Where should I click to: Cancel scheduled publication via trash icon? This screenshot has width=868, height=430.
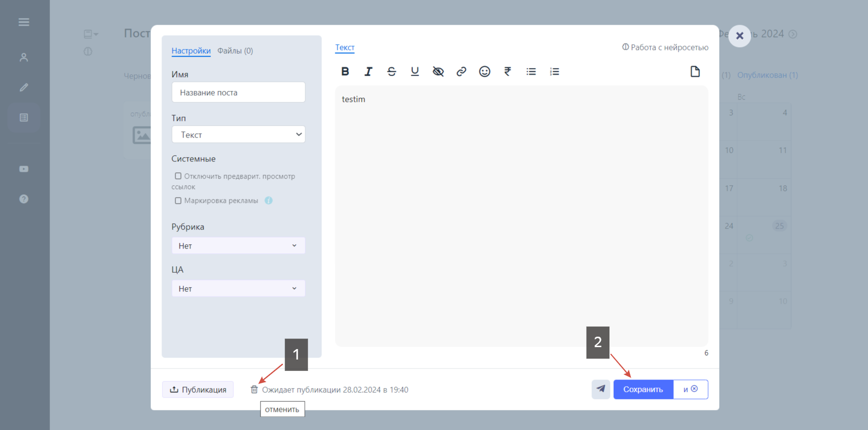(254, 390)
